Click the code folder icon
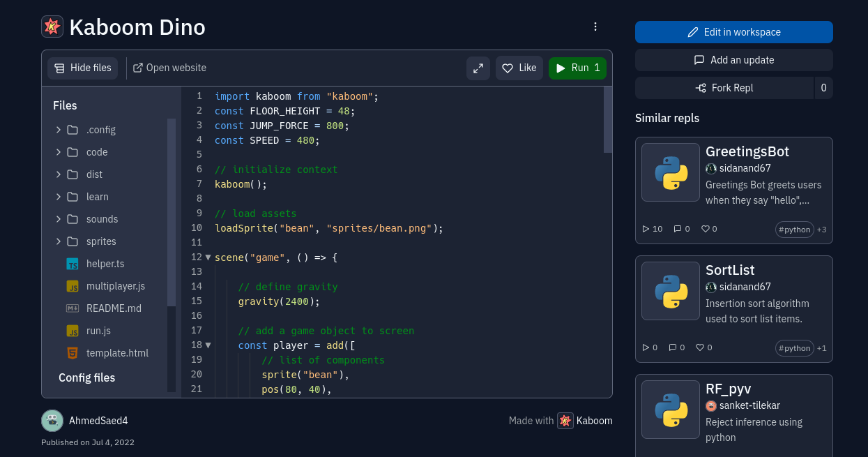Viewport: 868px width, 457px height. 73,152
